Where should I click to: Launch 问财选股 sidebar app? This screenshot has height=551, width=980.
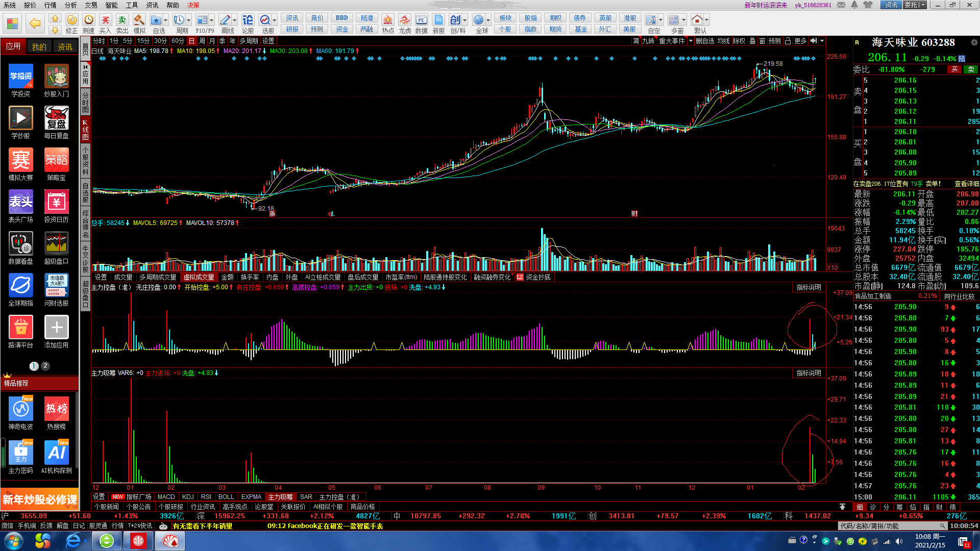56,286
